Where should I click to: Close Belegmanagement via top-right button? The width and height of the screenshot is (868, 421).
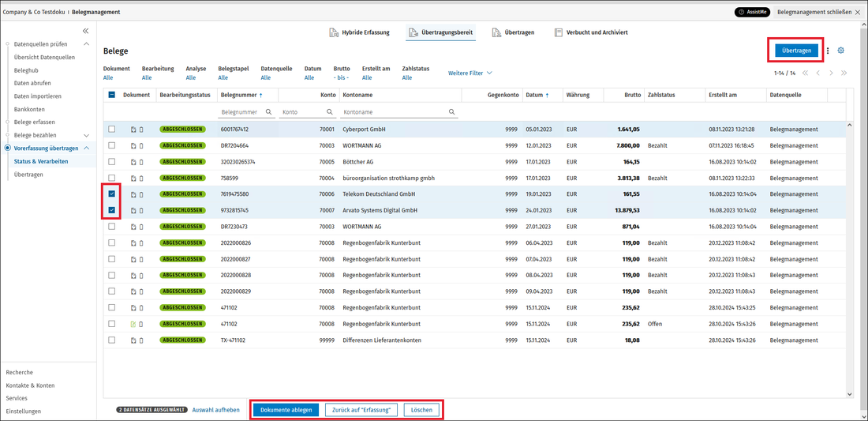point(819,12)
